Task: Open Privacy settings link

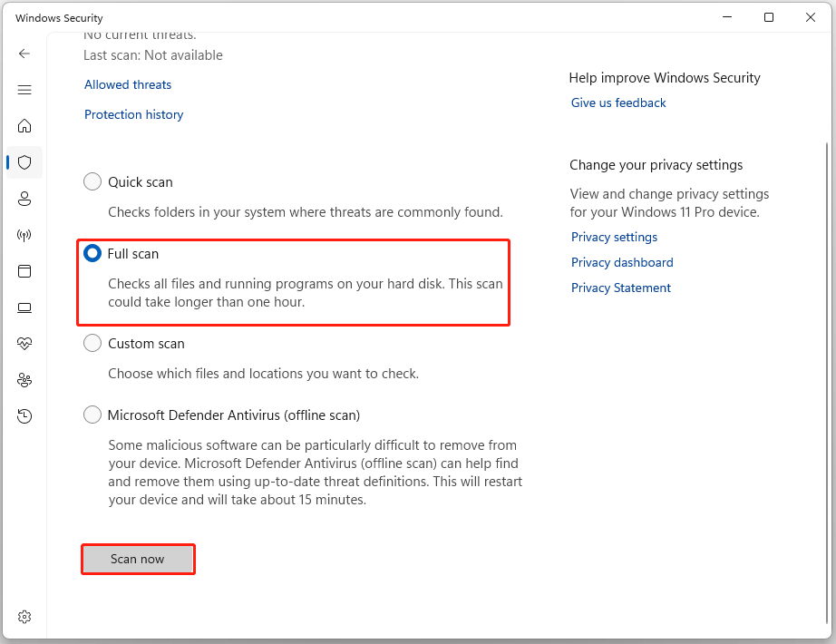Action: [x=614, y=237]
